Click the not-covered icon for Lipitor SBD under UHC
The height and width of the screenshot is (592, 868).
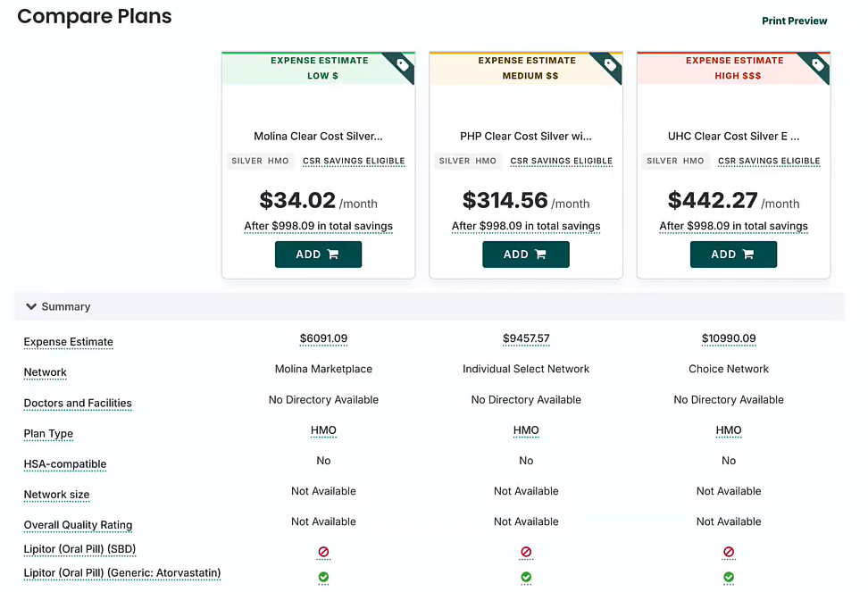point(729,552)
